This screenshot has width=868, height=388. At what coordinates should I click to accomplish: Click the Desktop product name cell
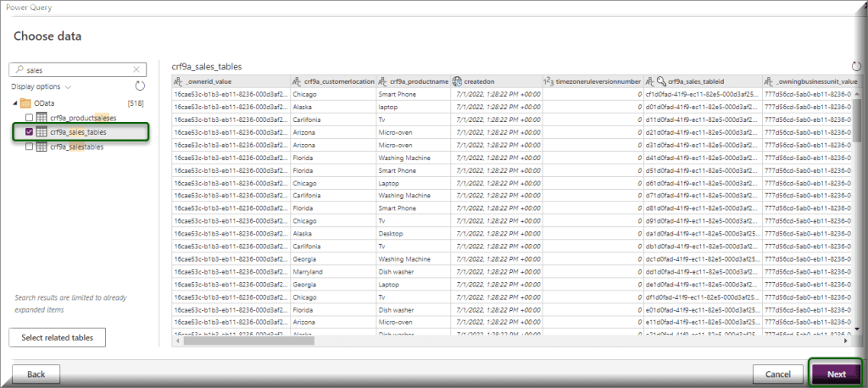[413, 234]
